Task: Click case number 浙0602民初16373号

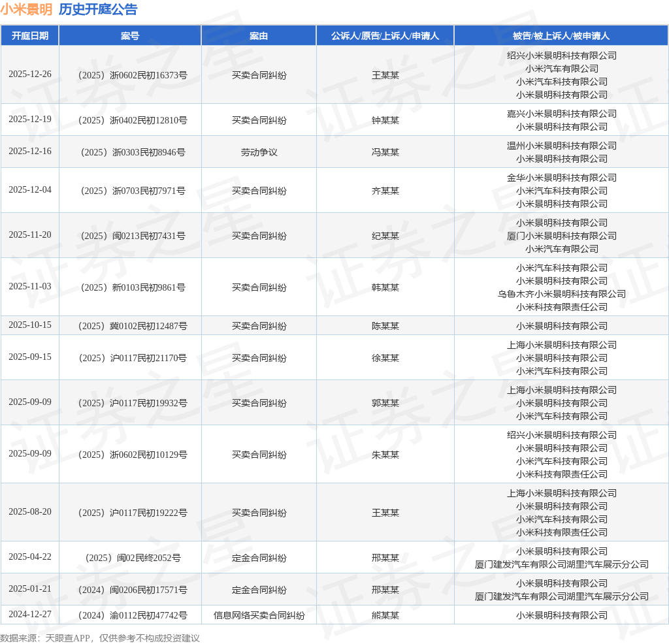Action: [133, 75]
